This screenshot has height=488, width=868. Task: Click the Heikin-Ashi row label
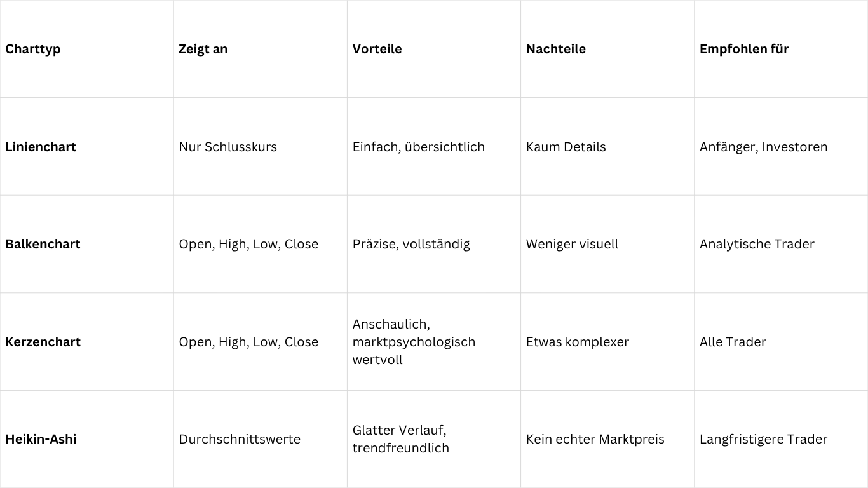41,439
